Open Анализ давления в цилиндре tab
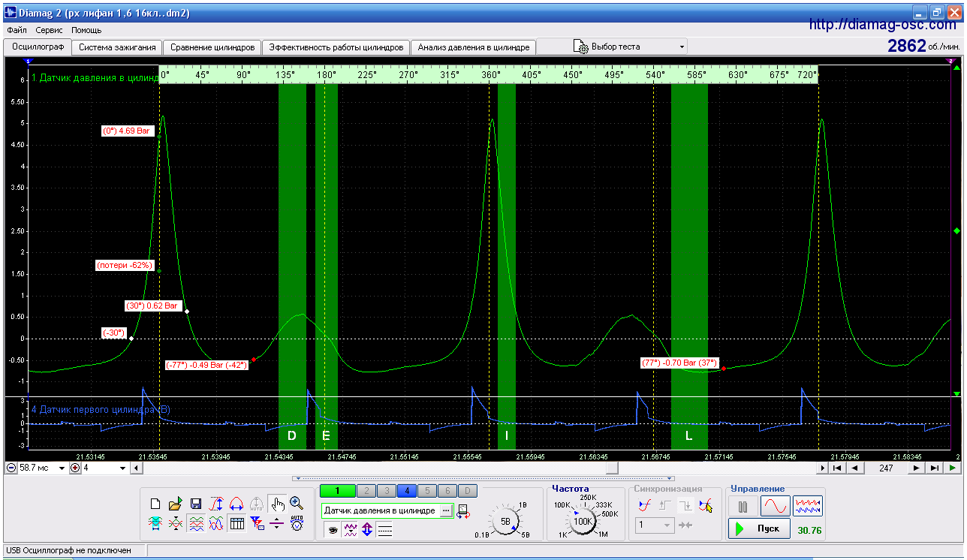The width and height of the screenshot is (967, 560). pos(474,47)
